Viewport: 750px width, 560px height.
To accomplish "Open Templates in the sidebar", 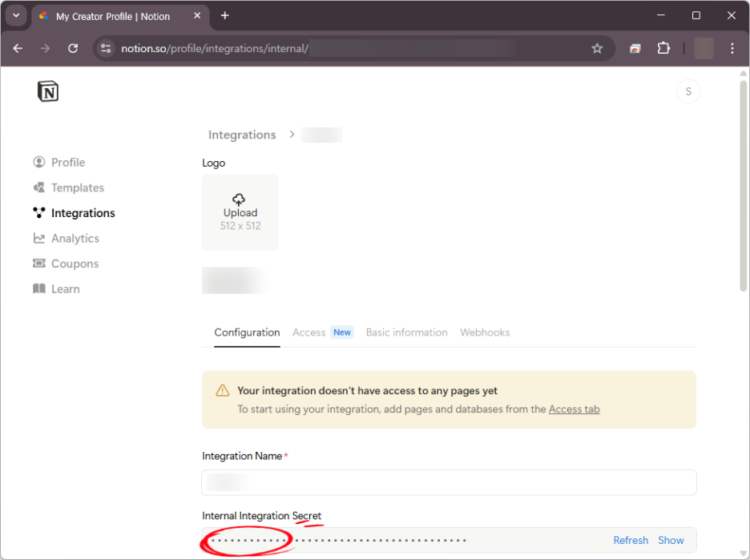I will [x=69, y=188].
